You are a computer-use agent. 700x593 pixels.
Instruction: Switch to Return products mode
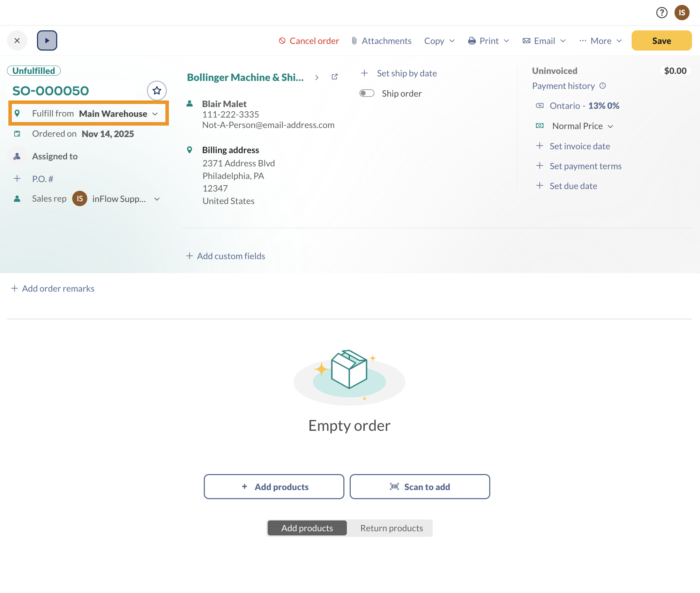click(x=391, y=528)
